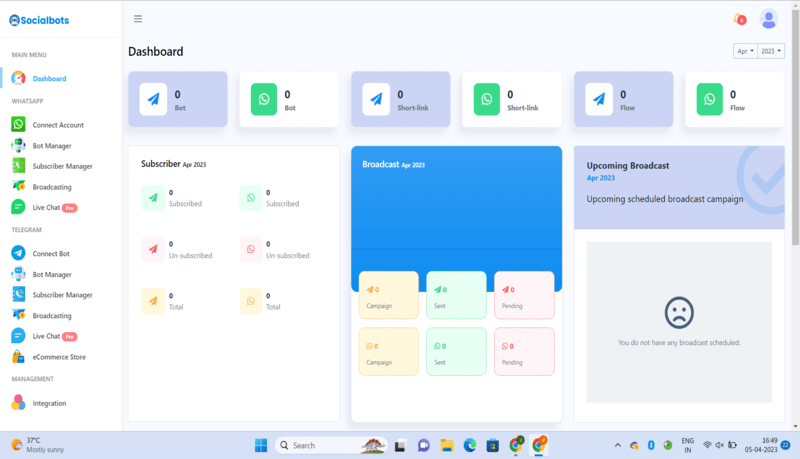800x459 pixels.
Task: Select Dashboard in the main menu
Action: click(49, 79)
